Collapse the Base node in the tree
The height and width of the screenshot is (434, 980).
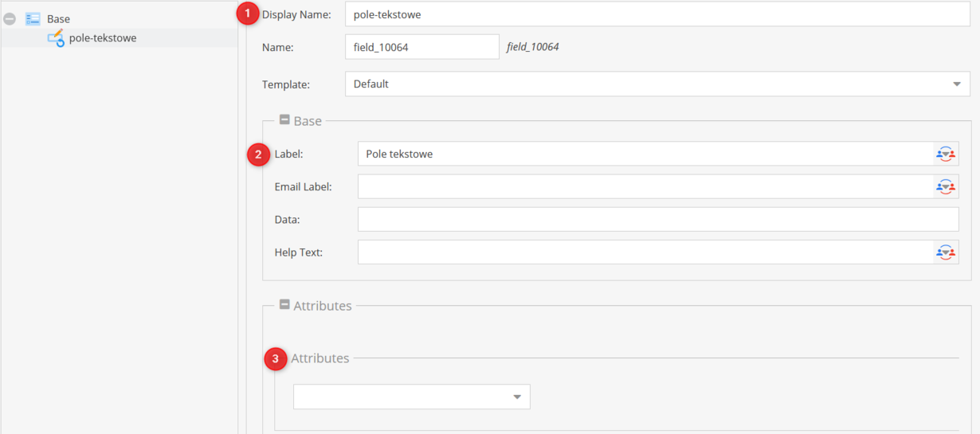point(10,18)
